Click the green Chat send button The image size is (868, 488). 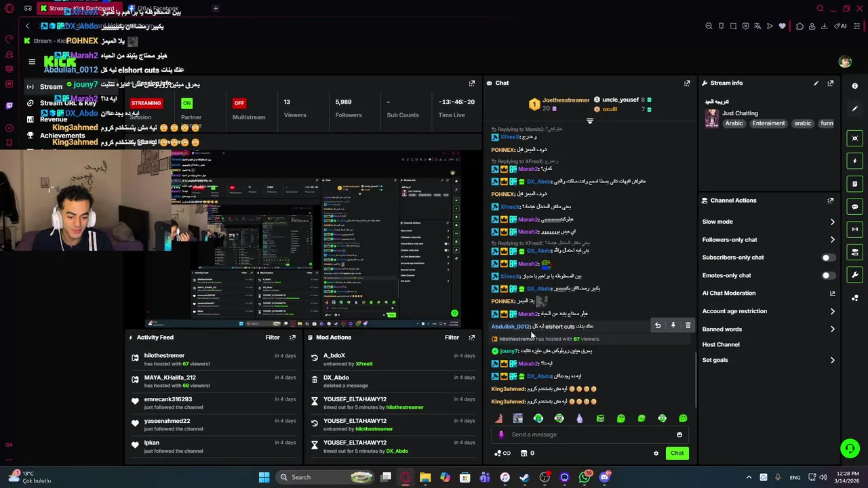tap(677, 453)
